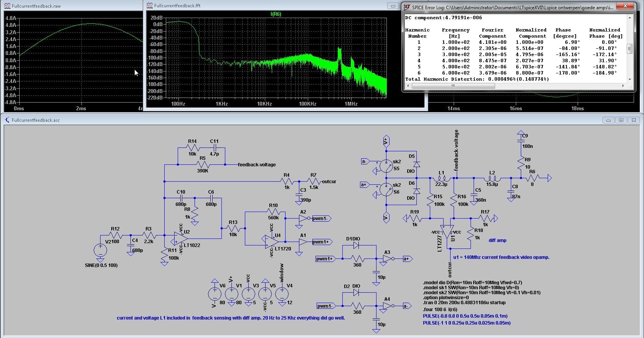The width and height of the screenshot is (644, 338).
Task: Select the U4 LT1720 comparator symbol
Action: coord(271,242)
